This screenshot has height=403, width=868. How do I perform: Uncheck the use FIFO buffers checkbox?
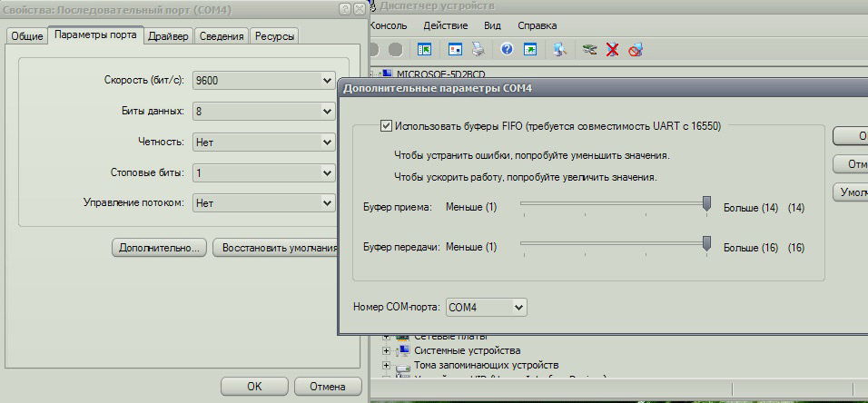click(x=387, y=127)
